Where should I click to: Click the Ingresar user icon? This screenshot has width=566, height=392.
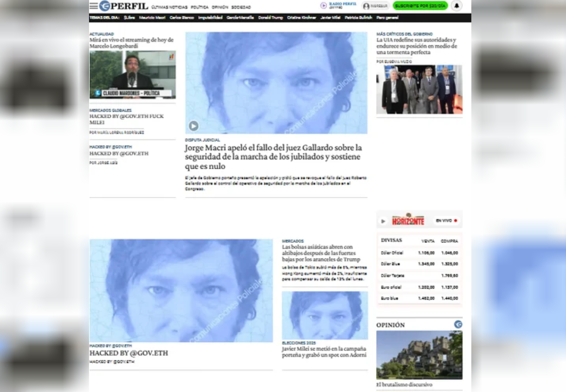point(367,6)
